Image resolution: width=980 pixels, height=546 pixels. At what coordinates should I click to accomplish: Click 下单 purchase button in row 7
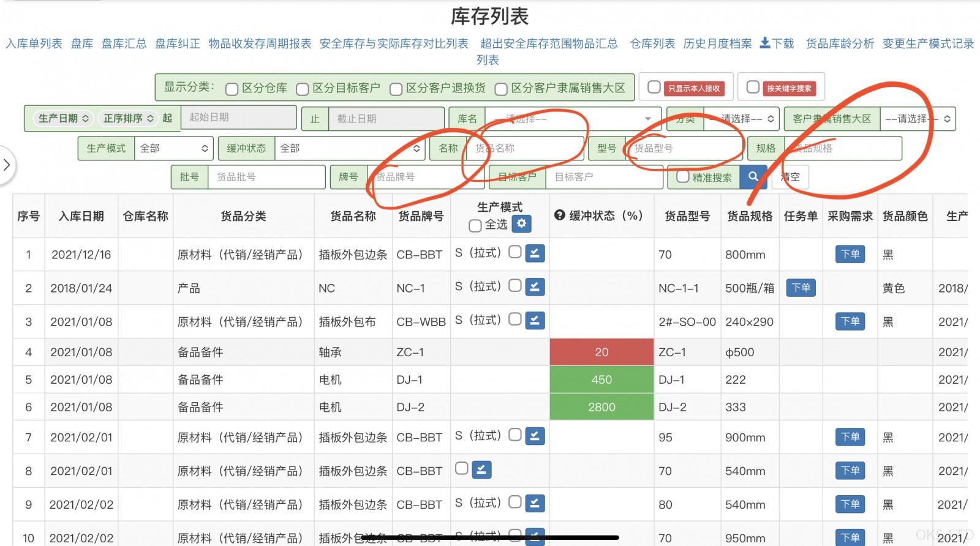pos(850,437)
